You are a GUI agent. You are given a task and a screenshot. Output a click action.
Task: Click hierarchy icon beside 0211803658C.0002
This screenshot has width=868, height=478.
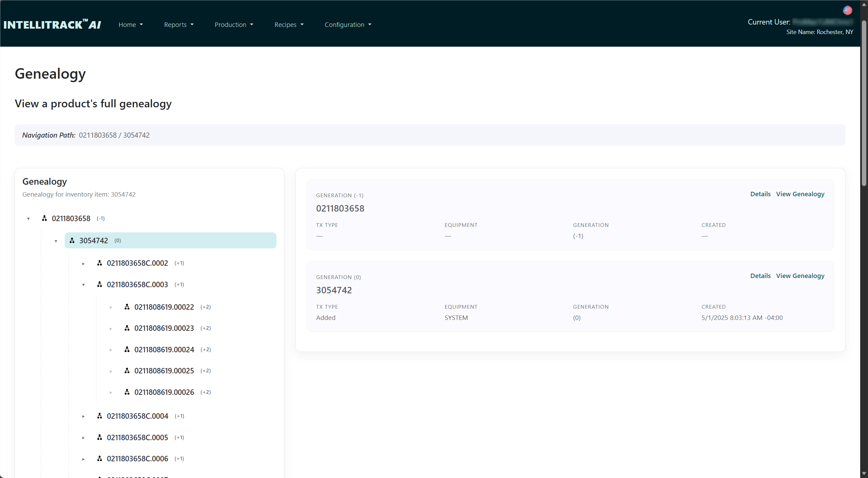(x=99, y=263)
